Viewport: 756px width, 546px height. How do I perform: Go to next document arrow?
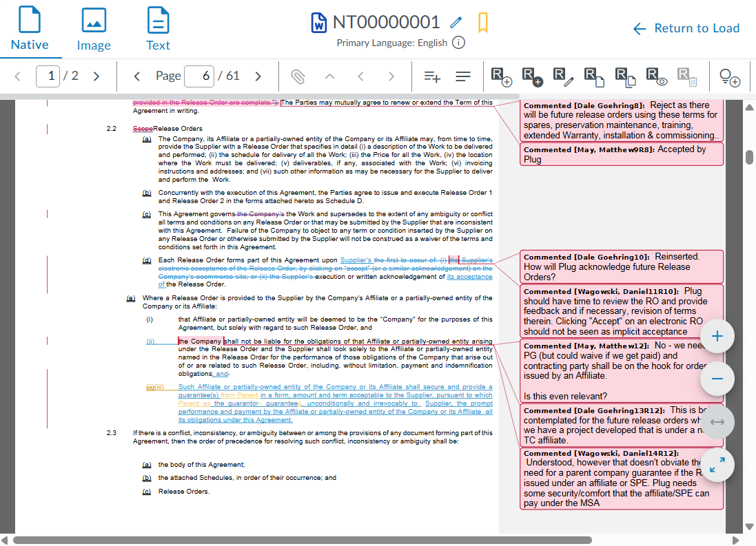pyautogui.click(x=96, y=76)
